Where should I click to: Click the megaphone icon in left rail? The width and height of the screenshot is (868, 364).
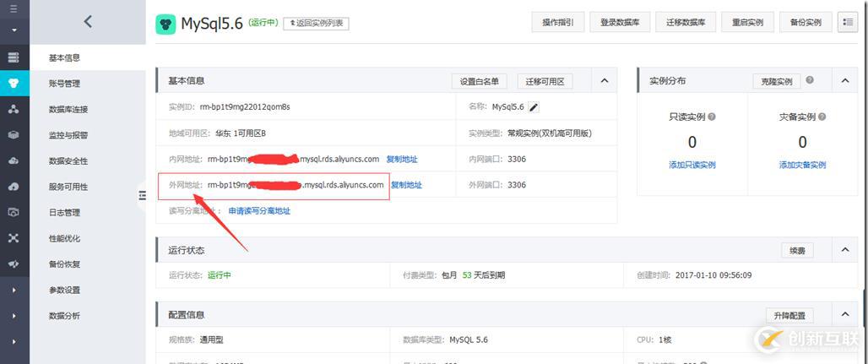[x=14, y=264]
